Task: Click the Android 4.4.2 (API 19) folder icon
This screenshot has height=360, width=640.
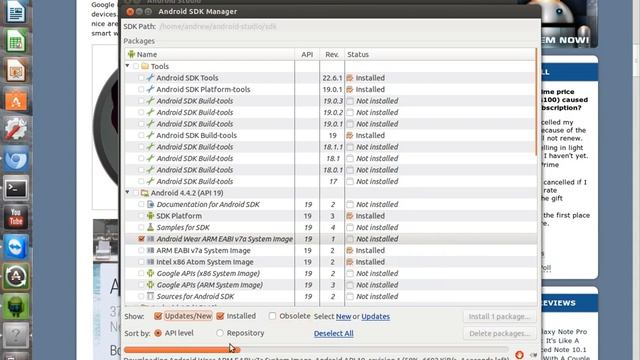Action: click(145, 193)
